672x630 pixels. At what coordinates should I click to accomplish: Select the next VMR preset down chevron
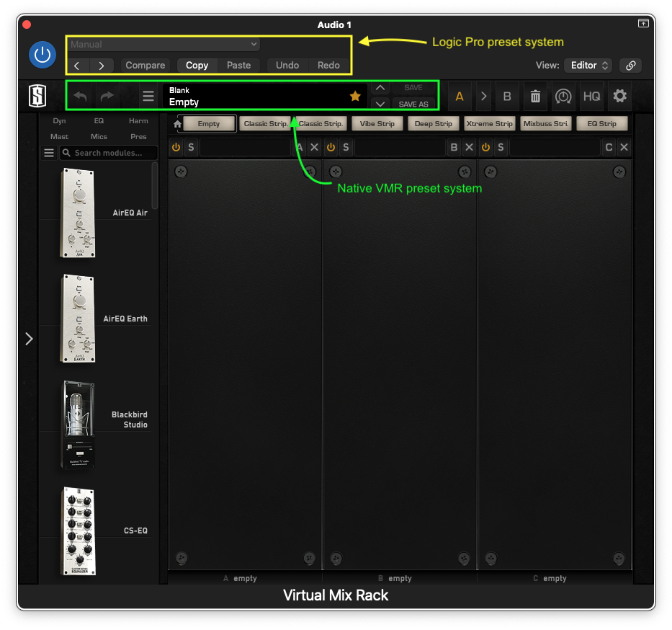pos(380,104)
